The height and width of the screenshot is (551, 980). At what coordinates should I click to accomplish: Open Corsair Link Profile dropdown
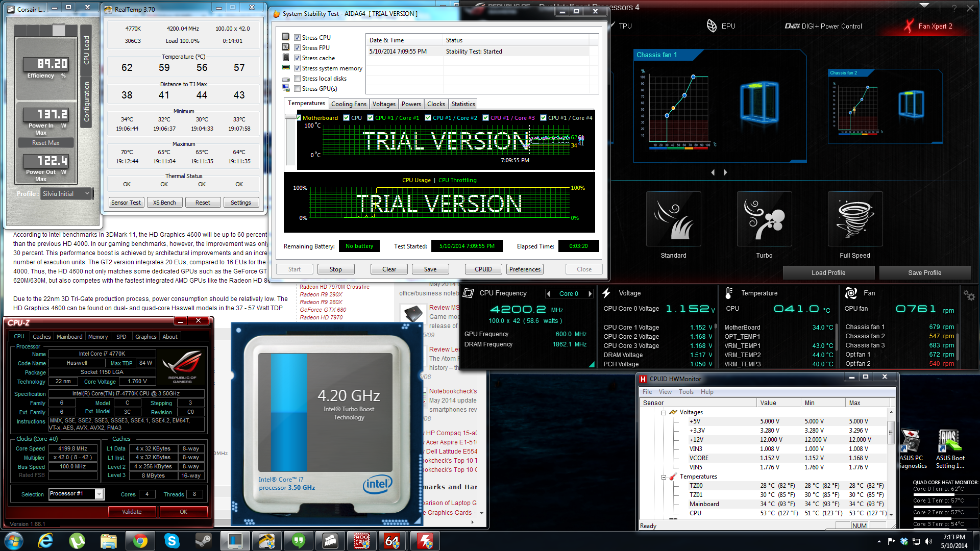coord(66,193)
